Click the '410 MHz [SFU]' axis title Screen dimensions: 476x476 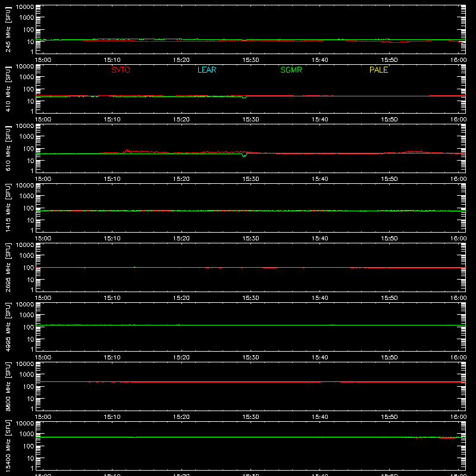8,89
